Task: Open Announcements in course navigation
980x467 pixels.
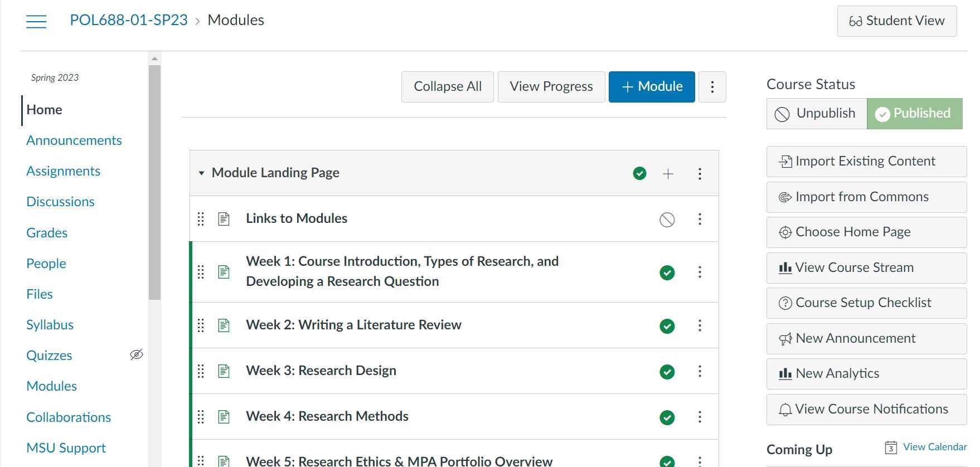Action: (x=74, y=140)
